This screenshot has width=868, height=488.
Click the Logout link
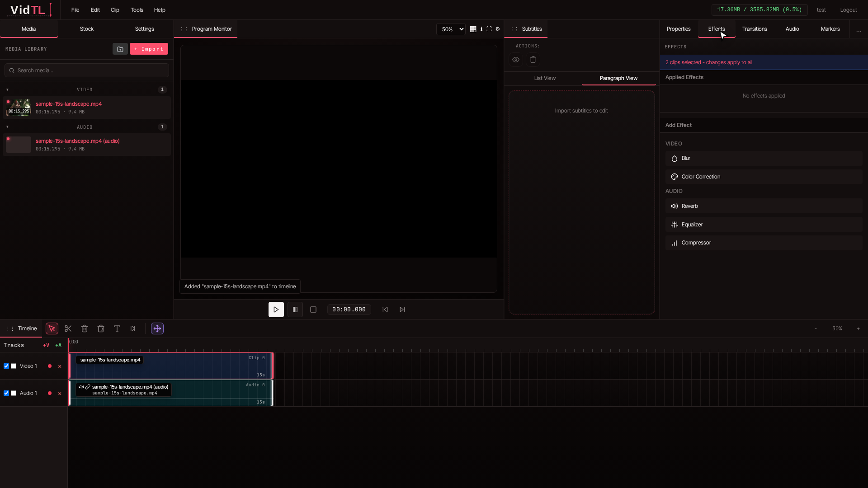click(x=849, y=10)
